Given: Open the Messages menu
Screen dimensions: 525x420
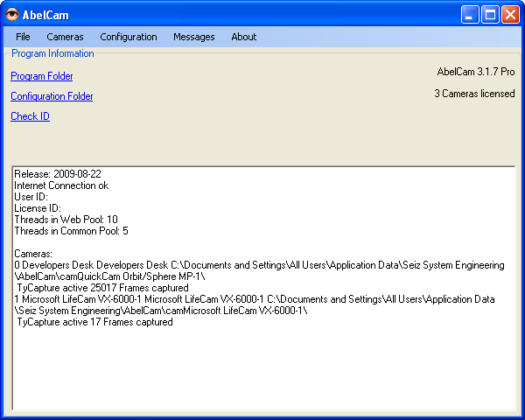Looking at the screenshot, I should click(x=194, y=37).
